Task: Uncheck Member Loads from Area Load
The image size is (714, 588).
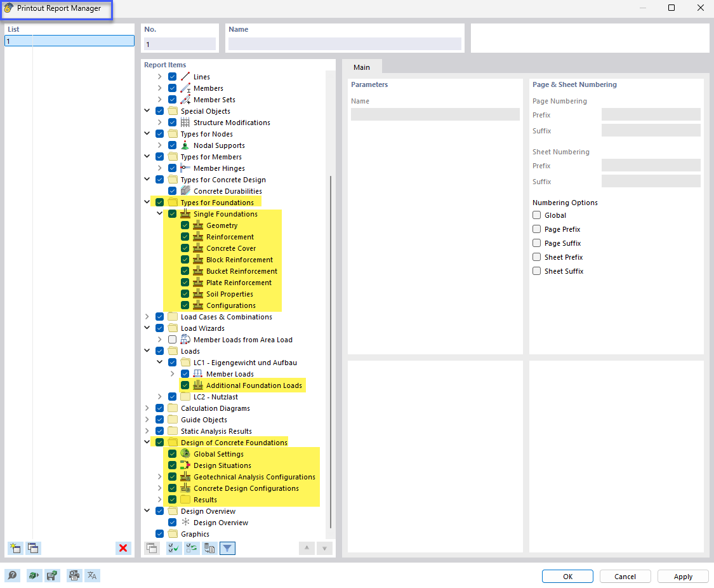Action: point(172,339)
